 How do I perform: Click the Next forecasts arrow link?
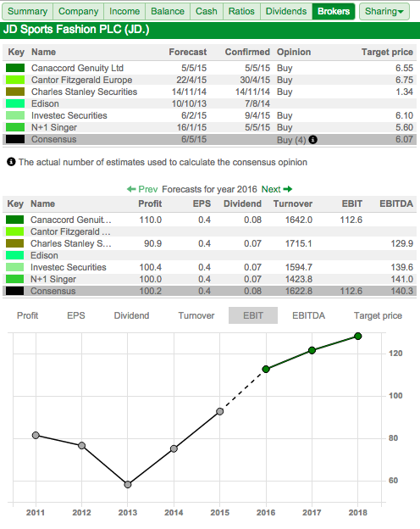click(277, 189)
